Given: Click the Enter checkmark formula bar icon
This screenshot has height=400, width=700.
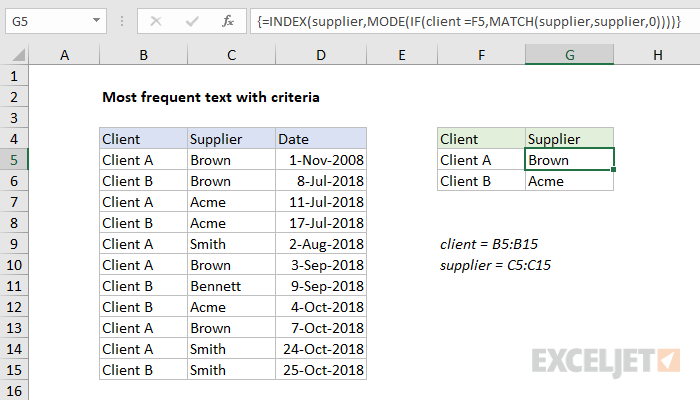Looking at the screenshot, I should coord(192,21).
